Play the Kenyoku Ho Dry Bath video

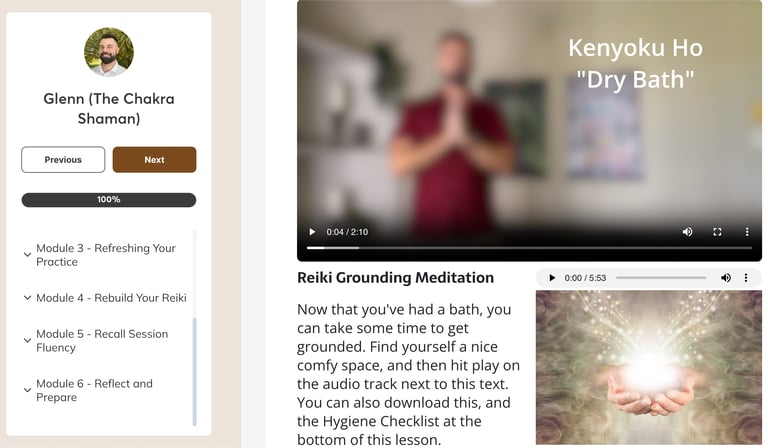(312, 232)
